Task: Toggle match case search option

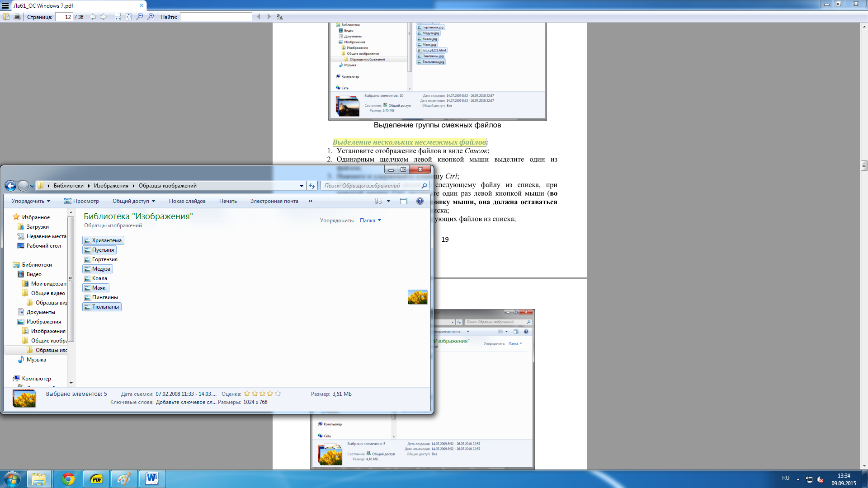Action: (x=280, y=17)
